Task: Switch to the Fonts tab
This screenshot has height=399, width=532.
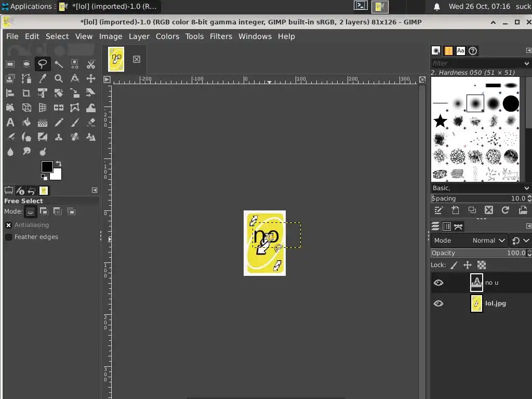Action: point(460,51)
